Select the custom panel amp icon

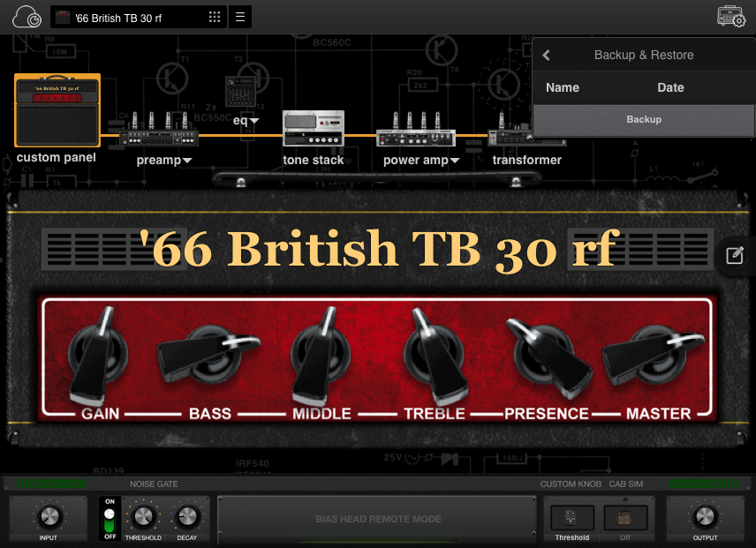57,111
